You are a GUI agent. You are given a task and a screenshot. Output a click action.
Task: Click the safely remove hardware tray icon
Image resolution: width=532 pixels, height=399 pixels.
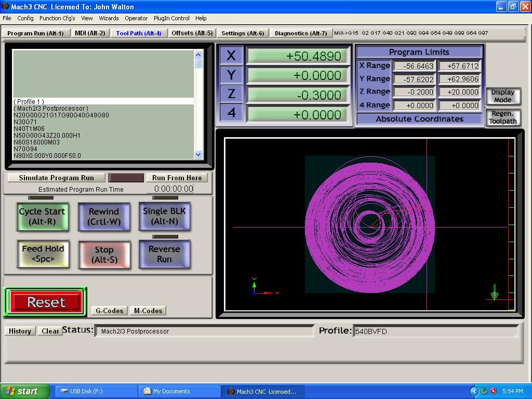point(484,392)
